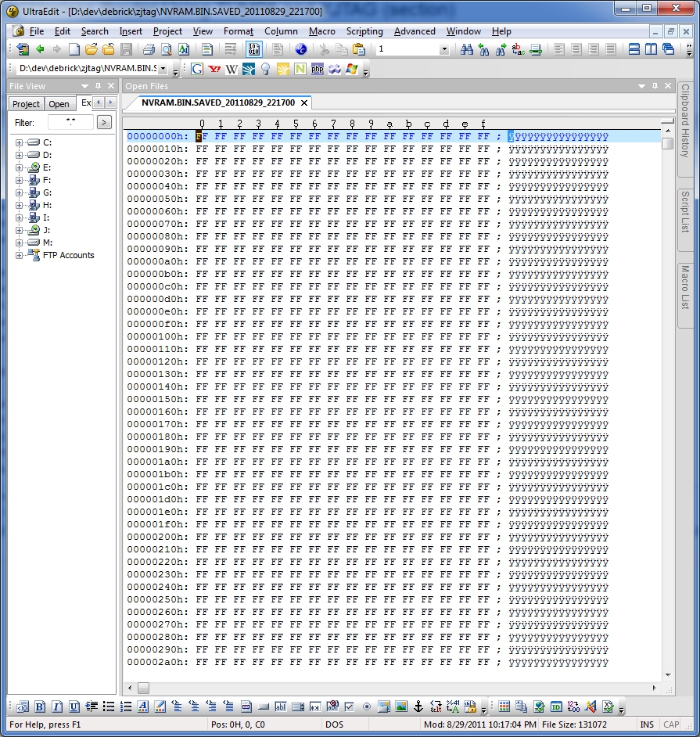Expand the E: drive node

coord(19,167)
